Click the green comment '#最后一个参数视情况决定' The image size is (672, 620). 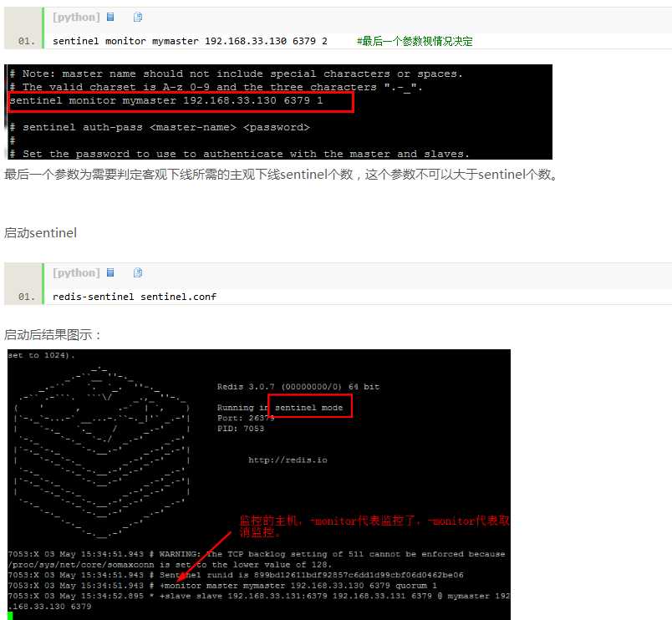(415, 41)
